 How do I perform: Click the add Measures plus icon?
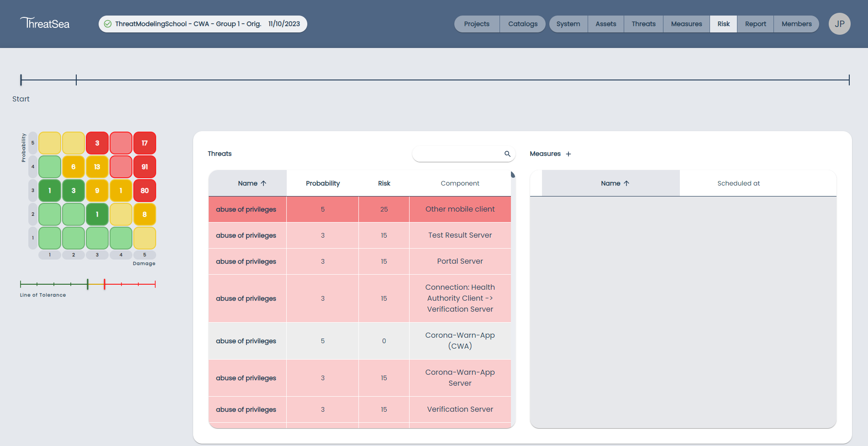(x=568, y=154)
